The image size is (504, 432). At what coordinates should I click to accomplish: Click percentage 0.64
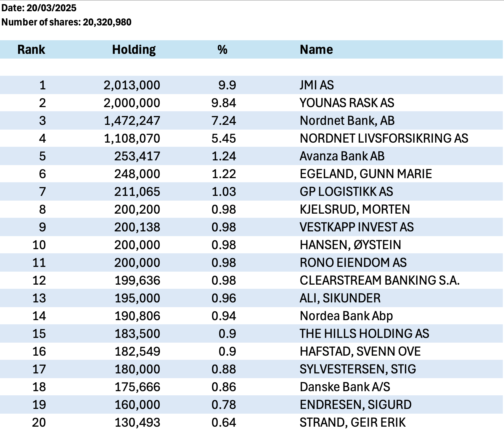pyautogui.click(x=224, y=423)
